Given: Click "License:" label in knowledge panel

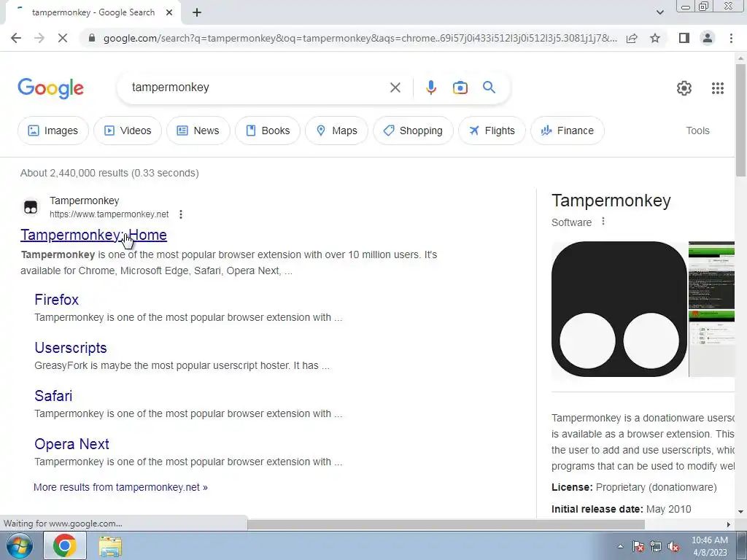Looking at the screenshot, I should click(572, 487).
